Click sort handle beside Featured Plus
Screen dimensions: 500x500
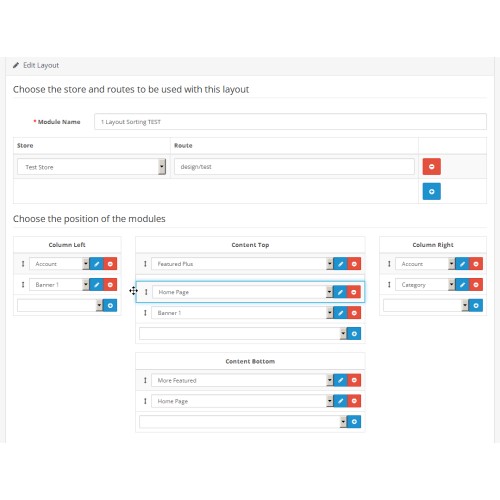pos(145,264)
